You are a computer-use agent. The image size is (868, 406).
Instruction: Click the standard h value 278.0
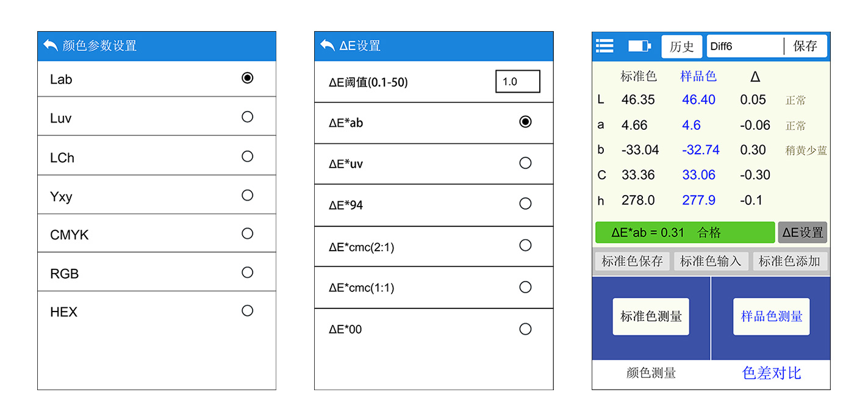(638, 200)
